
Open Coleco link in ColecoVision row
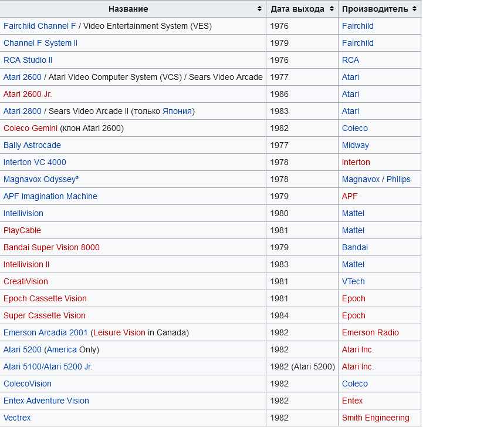(x=355, y=384)
